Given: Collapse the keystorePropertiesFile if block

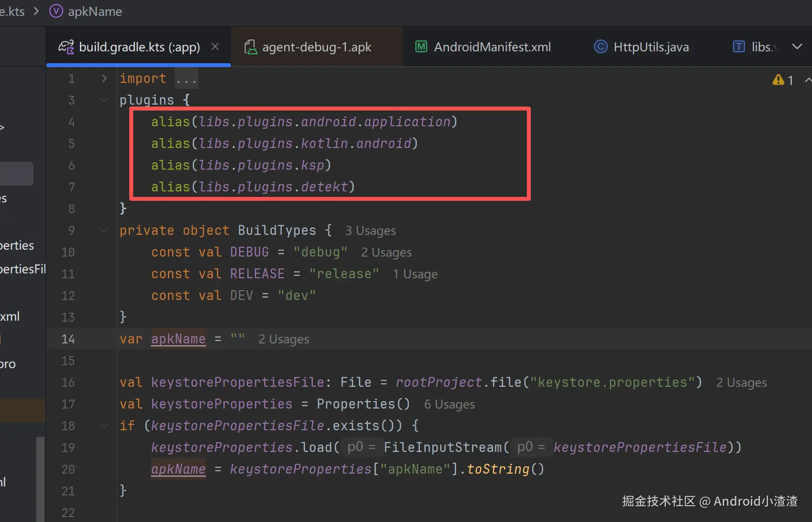Looking at the screenshot, I should [104, 426].
